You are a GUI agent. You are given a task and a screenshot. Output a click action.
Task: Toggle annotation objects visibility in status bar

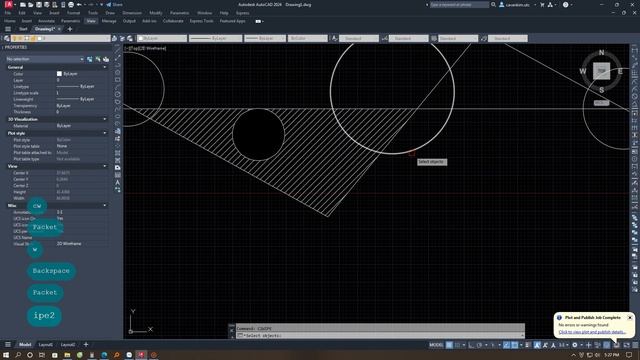click(537, 345)
